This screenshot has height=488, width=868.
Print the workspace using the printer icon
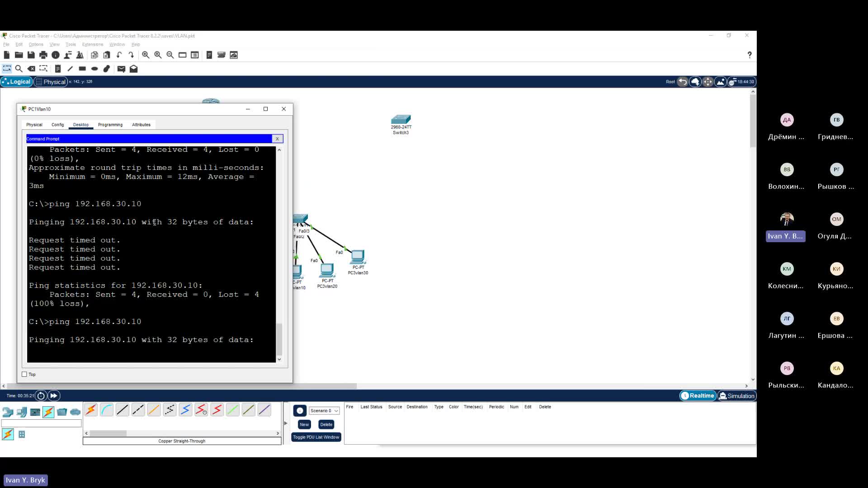coord(43,55)
